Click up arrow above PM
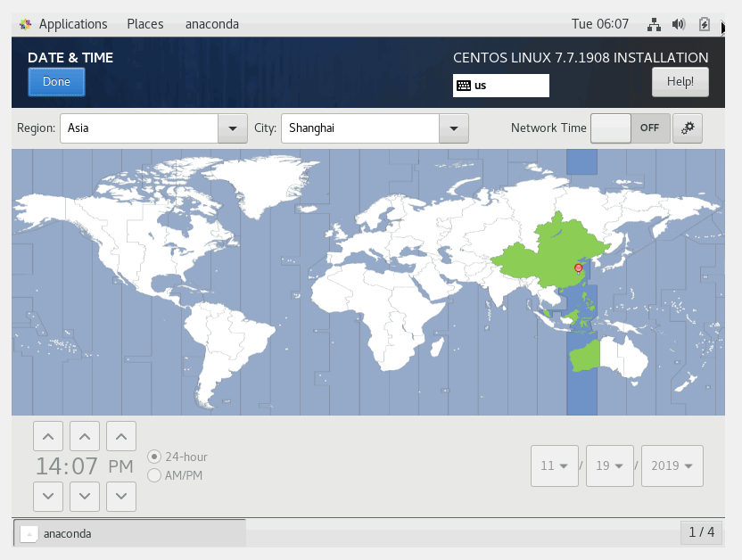The height and width of the screenshot is (560, 742). tap(121, 436)
